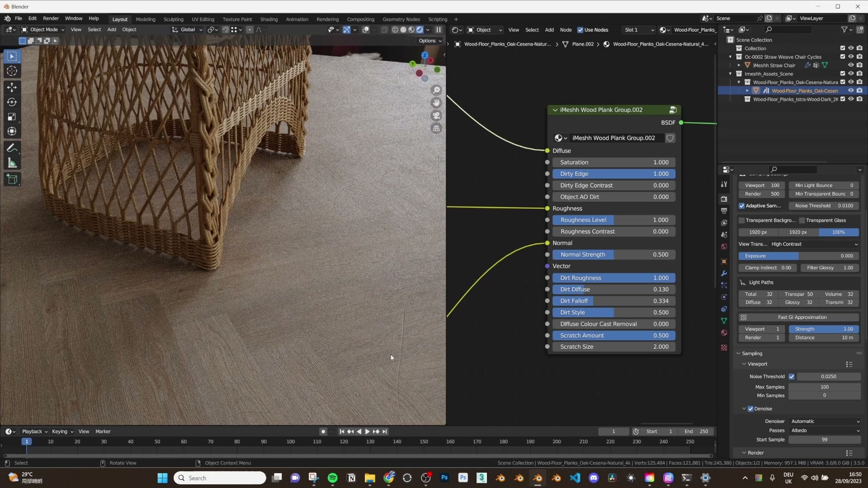
Task: Toggle camera view in the viewport
Action: coord(436,116)
